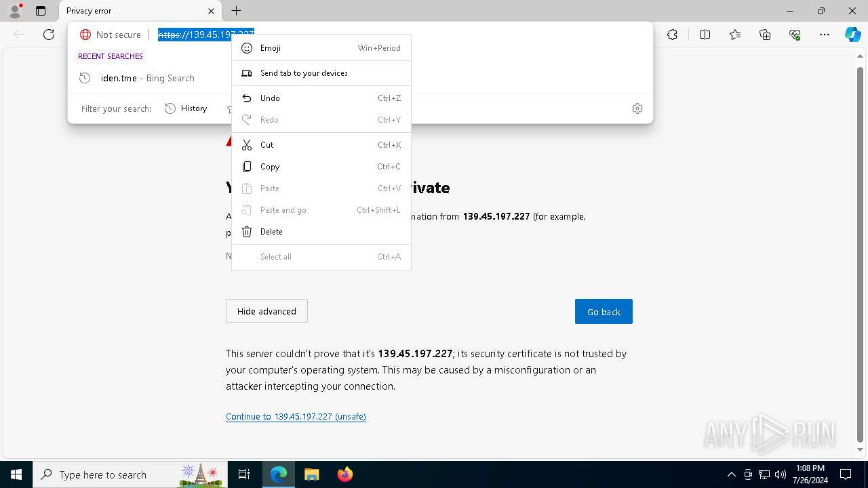
Task: Click the Hide advanced button
Action: 267,311
